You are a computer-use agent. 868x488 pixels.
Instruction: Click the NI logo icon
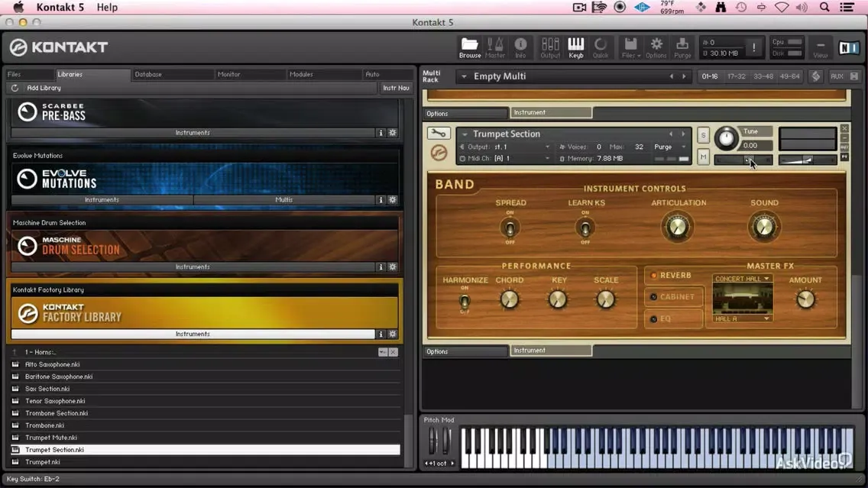[x=849, y=48]
